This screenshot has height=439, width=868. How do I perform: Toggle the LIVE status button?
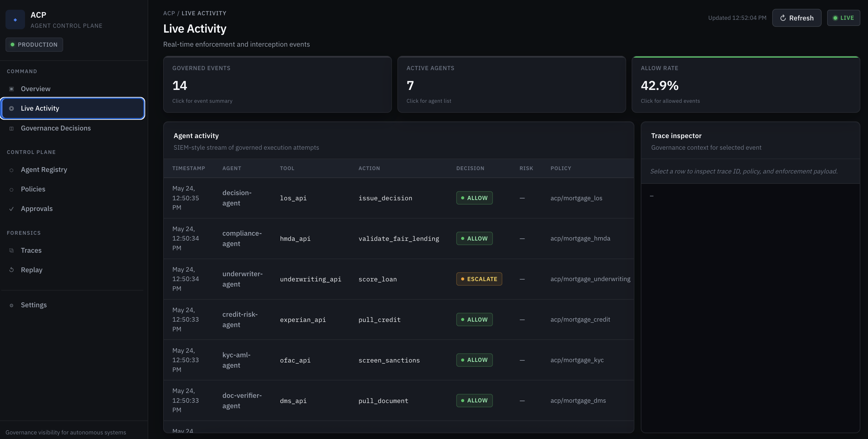(843, 18)
